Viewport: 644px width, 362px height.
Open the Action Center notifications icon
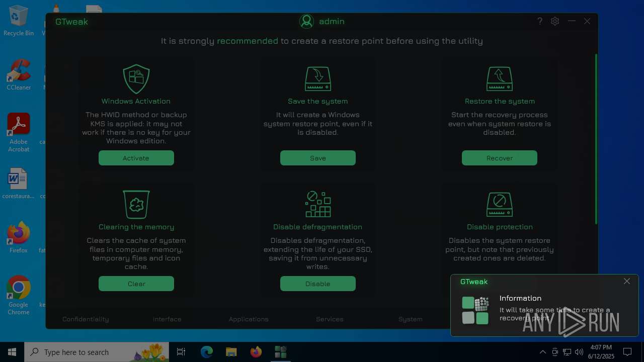click(x=627, y=352)
